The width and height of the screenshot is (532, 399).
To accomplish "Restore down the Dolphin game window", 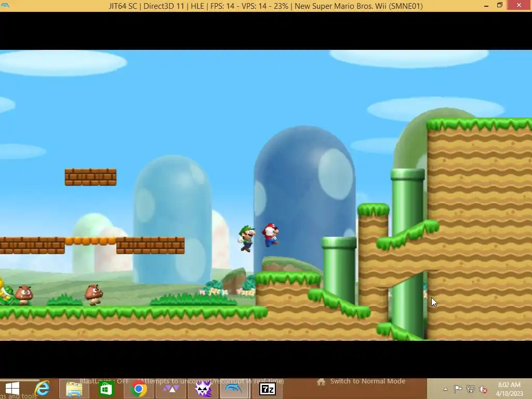I will click(499, 5).
